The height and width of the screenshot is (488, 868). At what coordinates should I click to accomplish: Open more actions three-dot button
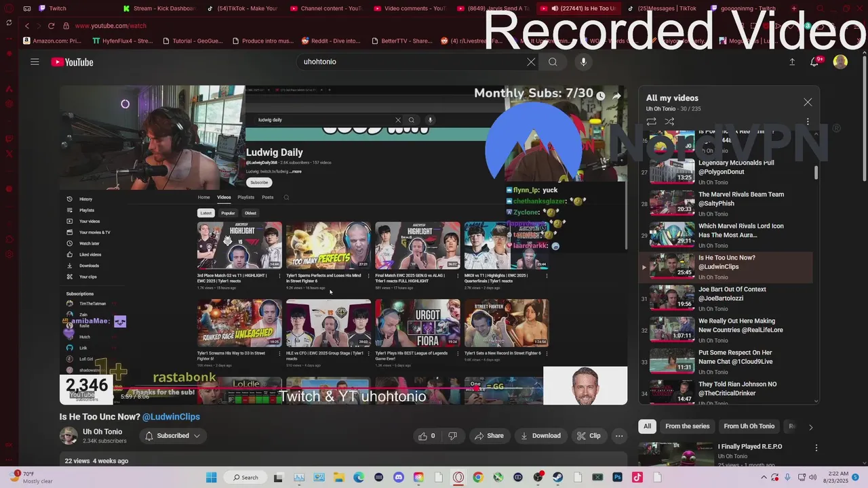(x=619, y=436)
